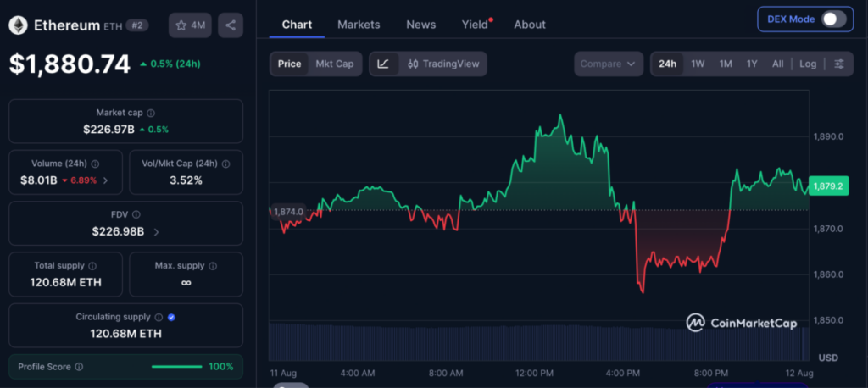Open chart settings sliders icon
Viewport: 868px width, 388px height.
tap(839, 64)
